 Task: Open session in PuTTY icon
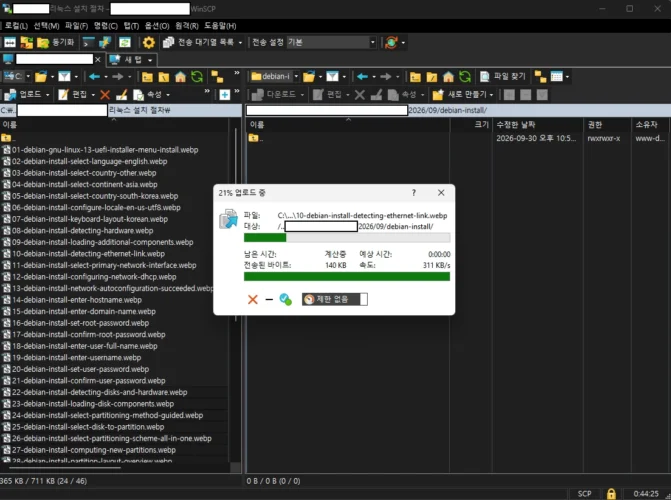104,42
